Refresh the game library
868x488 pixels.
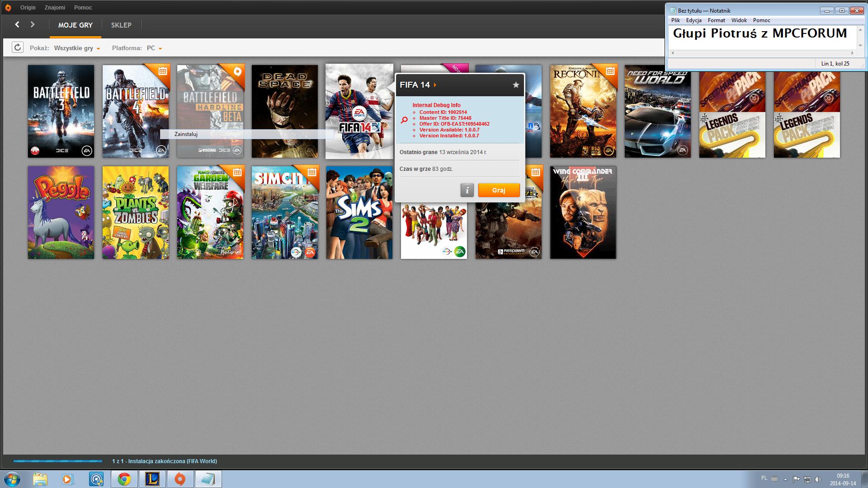tap(17, 47)
